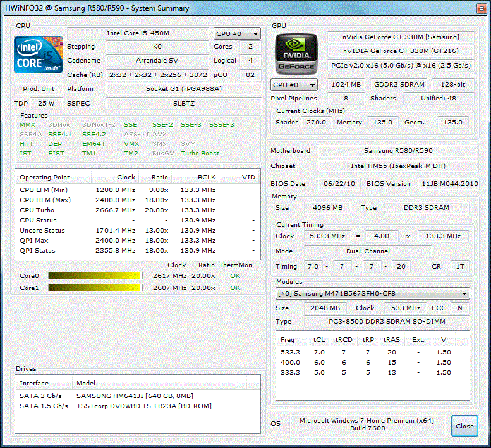Open the GPU #0 selector dropdown

pyautogui.click(x=294, y=85)
